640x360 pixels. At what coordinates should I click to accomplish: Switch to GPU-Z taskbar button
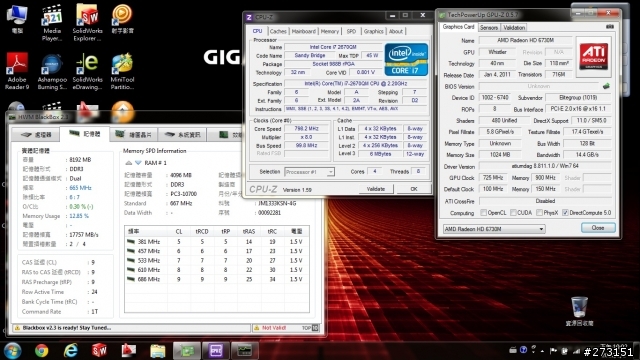pyautogui.click(x=187, y=350)
